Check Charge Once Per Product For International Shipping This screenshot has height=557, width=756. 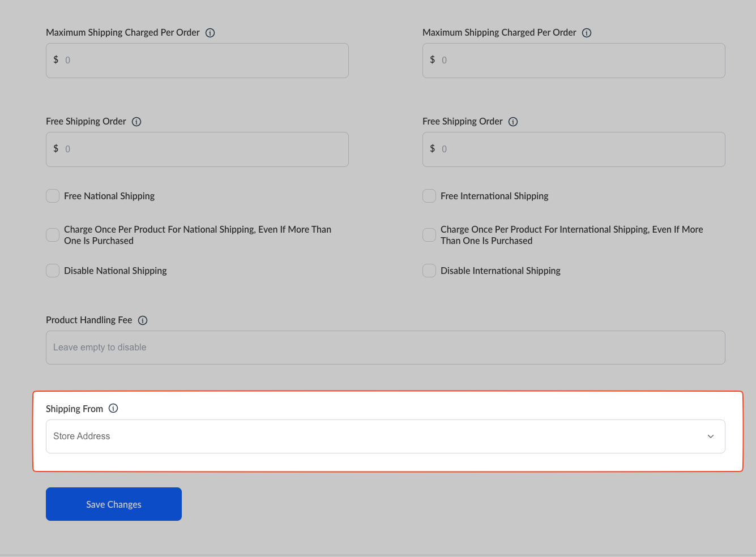[429, 235]
